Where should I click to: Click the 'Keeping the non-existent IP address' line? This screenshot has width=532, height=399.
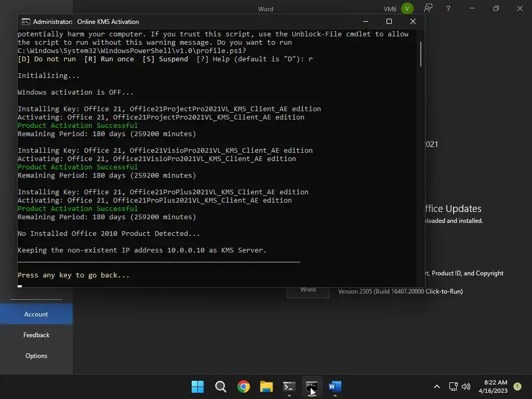[x=142, y=250]
